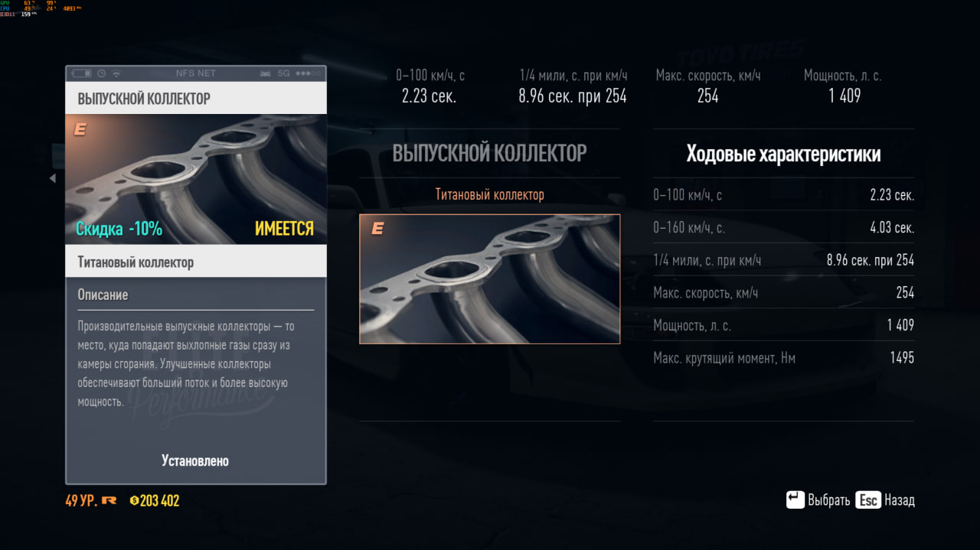The width and height of the screenshot is (980, 550).
Task: Click the Макс. крутящий момент, Нм row
Action: pos(783,357)
